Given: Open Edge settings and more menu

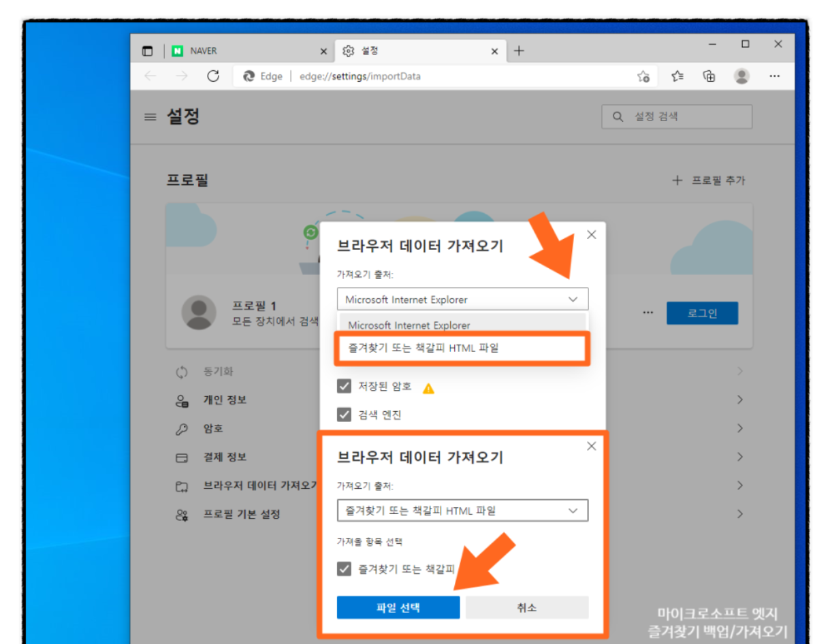Looking at the screenshot, I should [774, 76].
